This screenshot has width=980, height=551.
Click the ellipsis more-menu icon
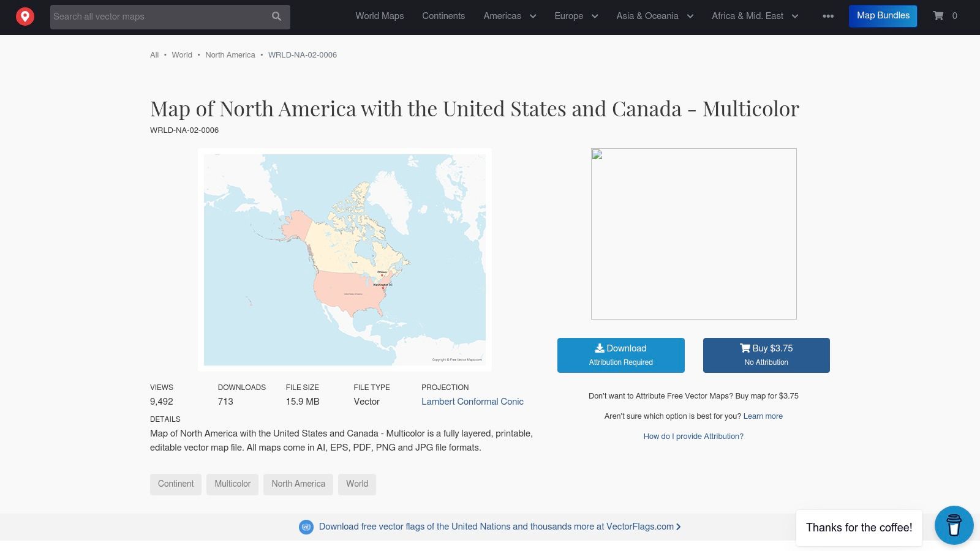827,17
